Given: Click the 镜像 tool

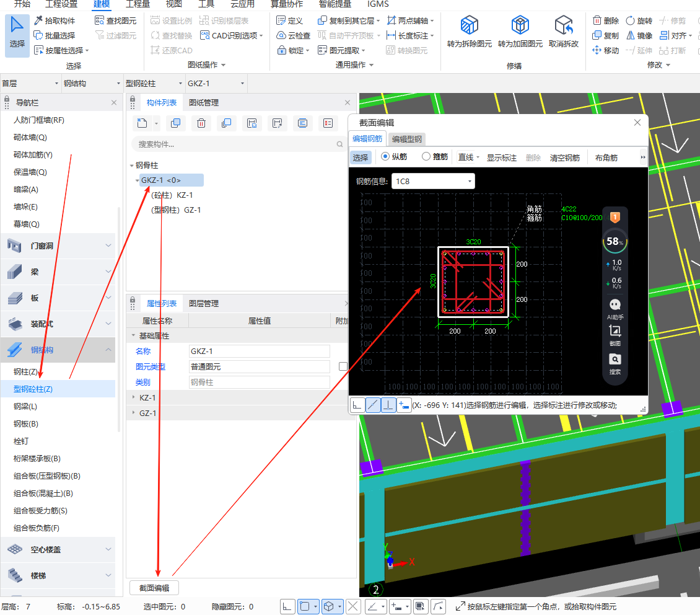Looking at the screenshot, I should click(x=639, y=35).
